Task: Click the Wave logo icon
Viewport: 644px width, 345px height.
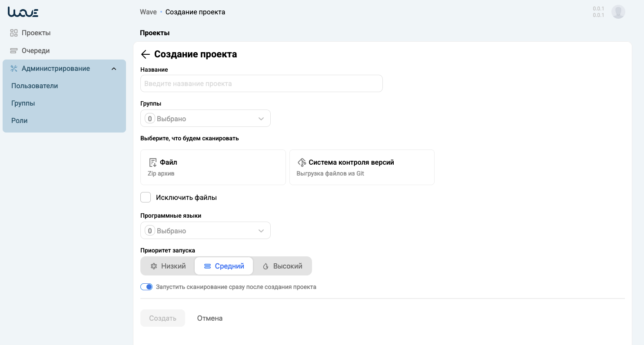Action: coord(23,12)
